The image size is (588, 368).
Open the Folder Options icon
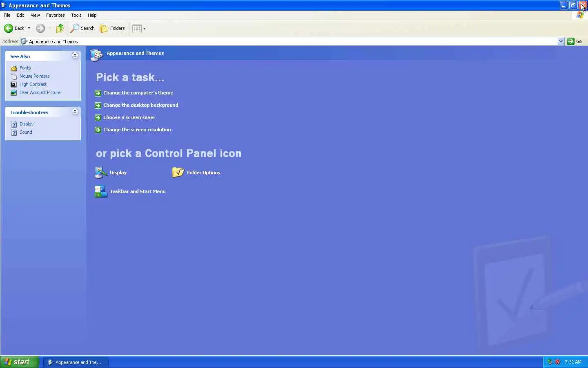tap(178, 172)
